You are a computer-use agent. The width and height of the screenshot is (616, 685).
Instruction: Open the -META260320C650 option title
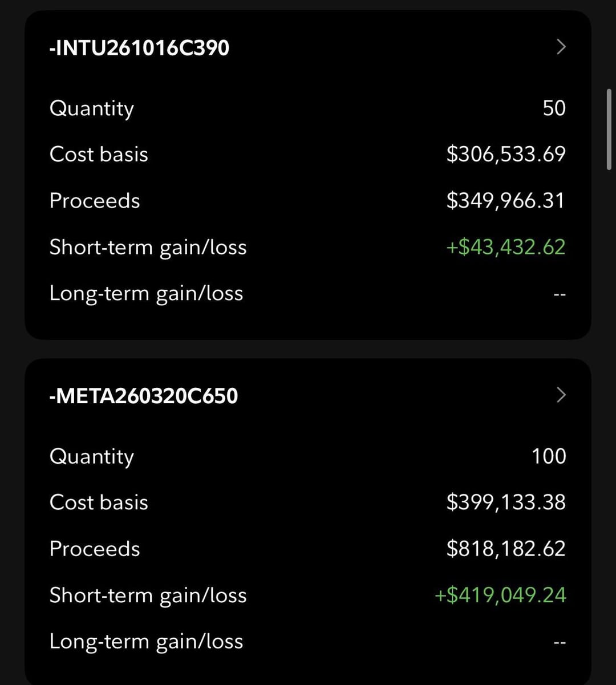[x=144, y=395]
